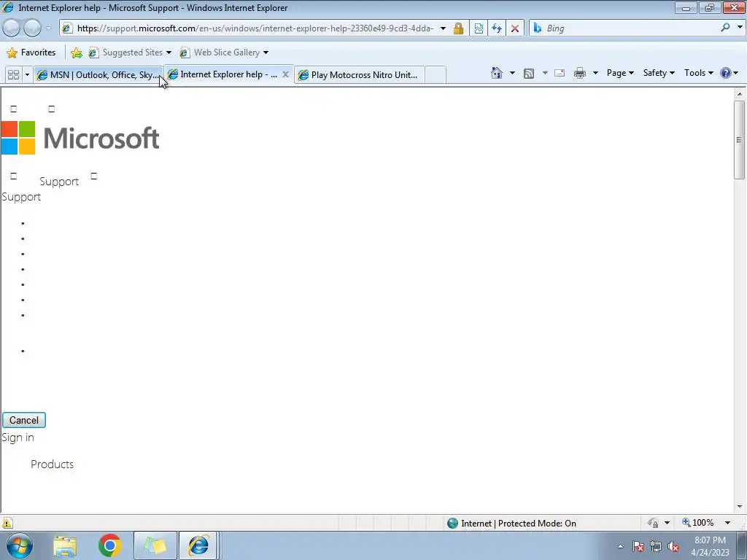Open a new blank tab
The width and height of the screenshot is (747, 560).
[436, 75]
